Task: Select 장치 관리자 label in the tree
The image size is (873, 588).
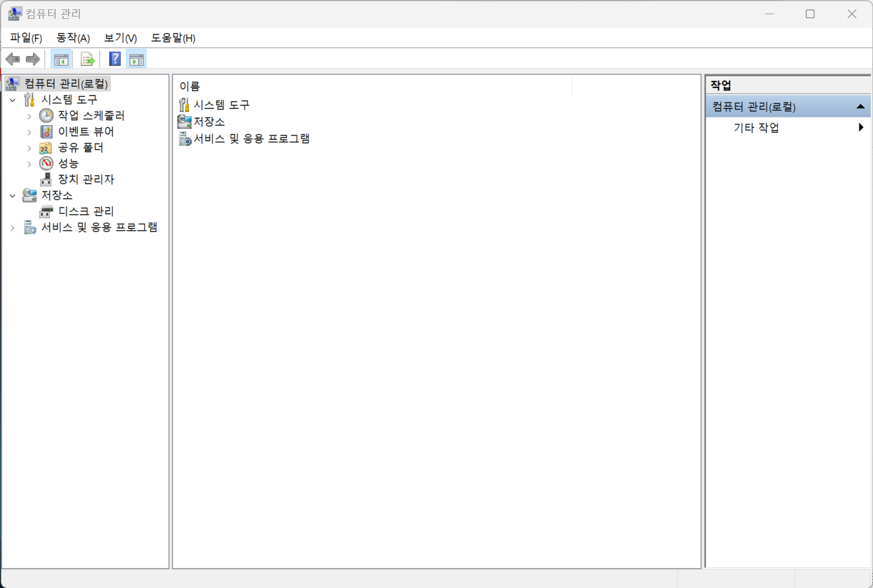Action: pos(86,179)
